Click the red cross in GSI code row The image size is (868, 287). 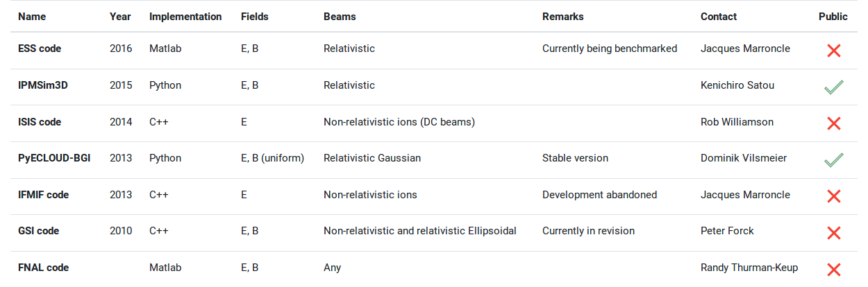tap(834, 233)
